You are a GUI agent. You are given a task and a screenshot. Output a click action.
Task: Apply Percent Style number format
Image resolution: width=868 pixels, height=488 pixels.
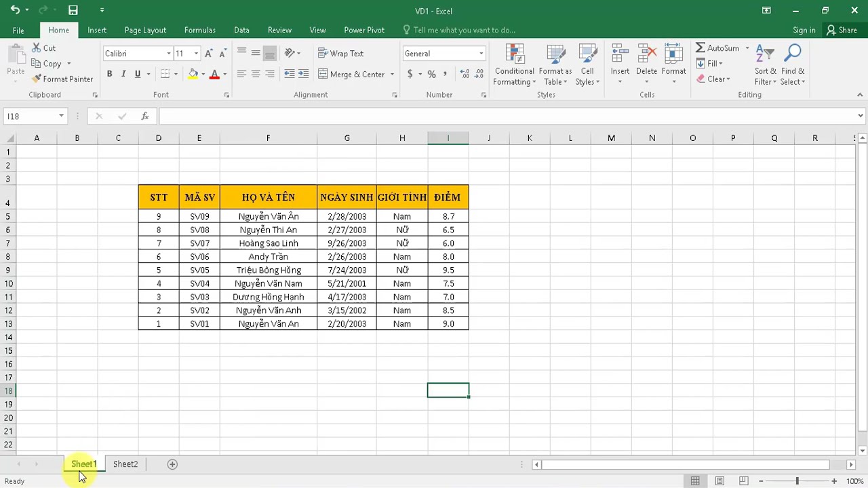tap(431, 74)
